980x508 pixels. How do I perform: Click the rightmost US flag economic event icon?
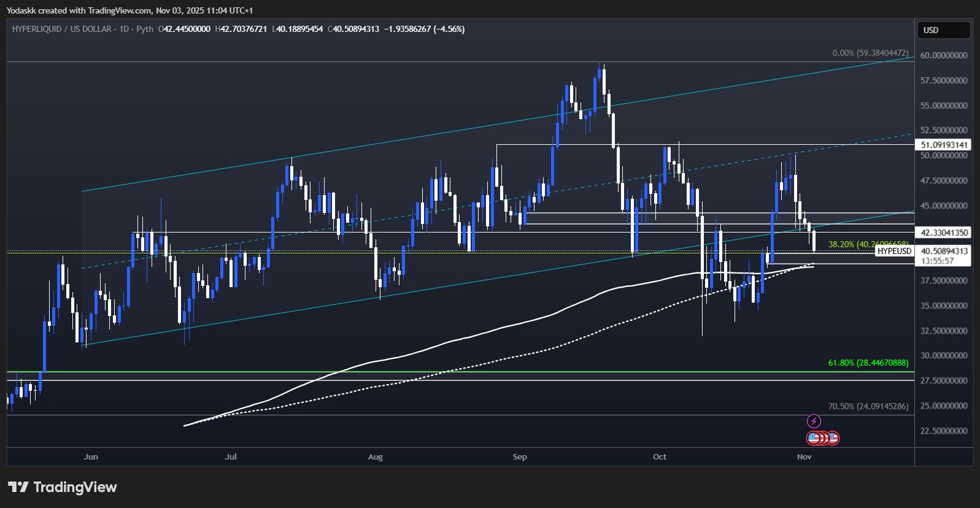pos(833,438)
